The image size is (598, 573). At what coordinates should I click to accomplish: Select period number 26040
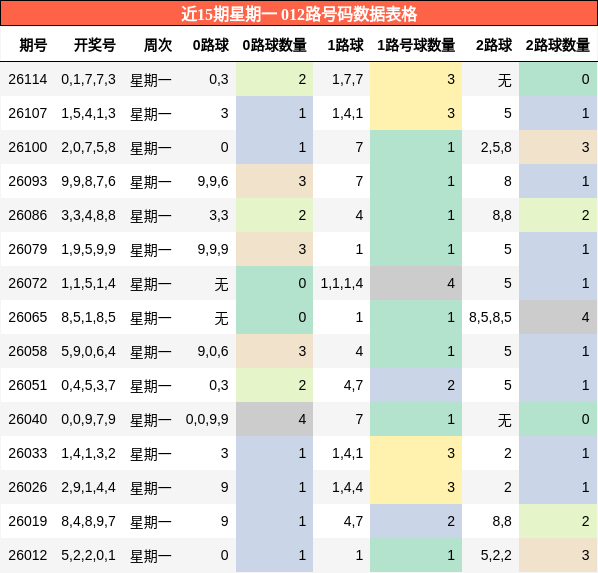[27, 419]
